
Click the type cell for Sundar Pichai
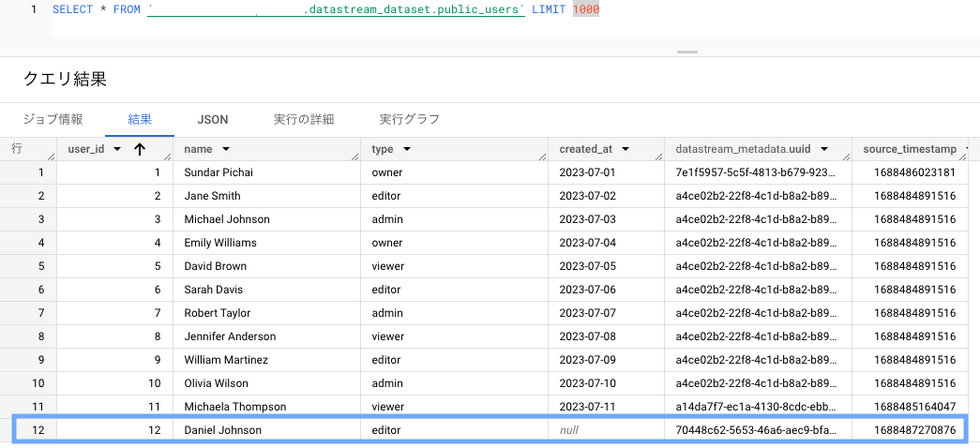click(x=455, y=172)
